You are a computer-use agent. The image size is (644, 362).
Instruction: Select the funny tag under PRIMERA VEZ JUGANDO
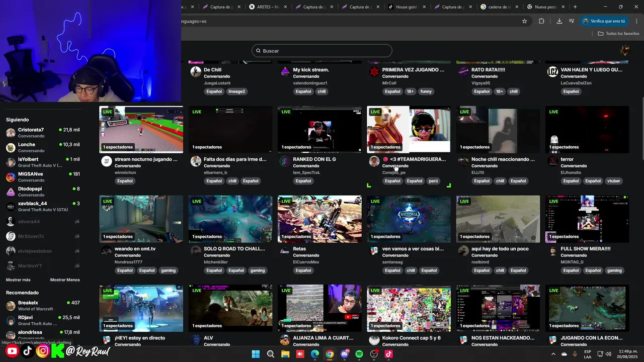(426, 92)
